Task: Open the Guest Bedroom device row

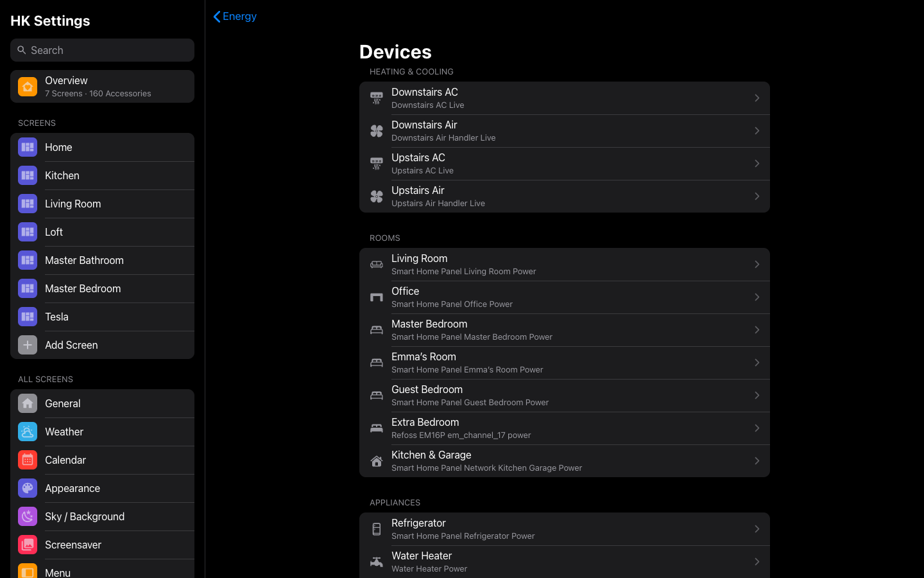Action: 565,396
